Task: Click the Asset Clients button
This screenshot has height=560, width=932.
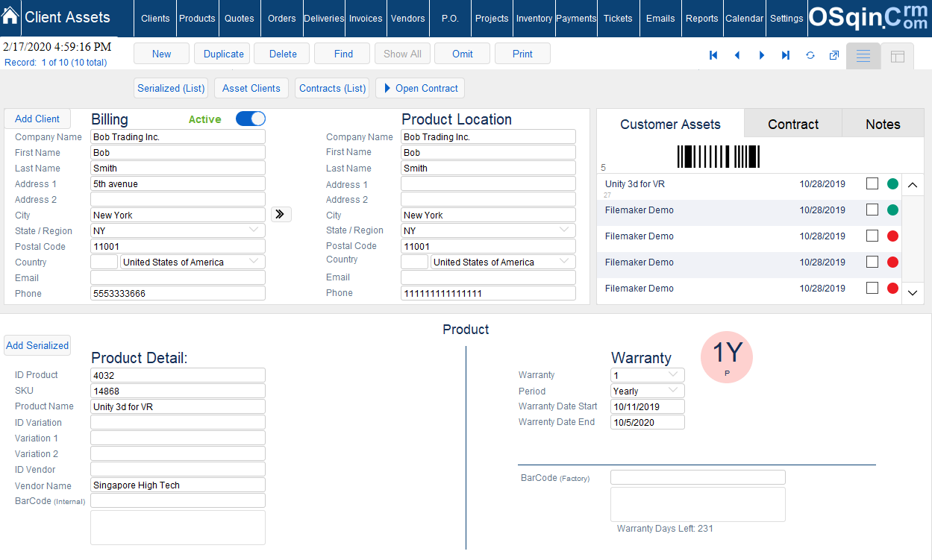Action: 251,88
